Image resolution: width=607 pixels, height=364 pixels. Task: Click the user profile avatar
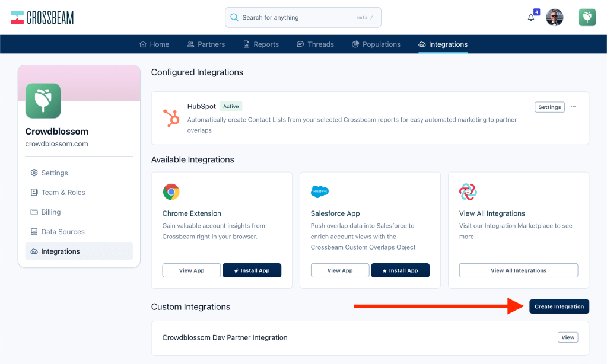point(554,18)
